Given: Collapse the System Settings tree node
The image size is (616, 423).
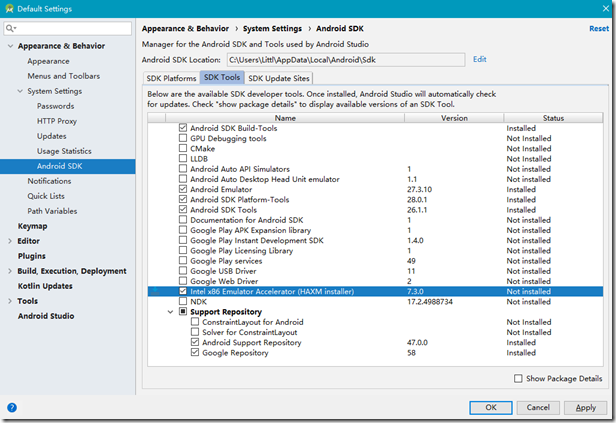Looking at the screenshot, I should coord(20,91).
